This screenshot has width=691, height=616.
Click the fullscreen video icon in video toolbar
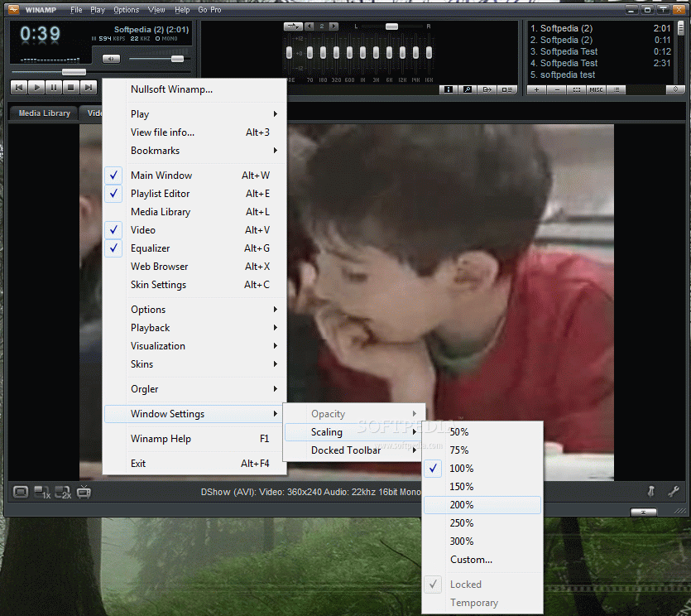[20, 492]
